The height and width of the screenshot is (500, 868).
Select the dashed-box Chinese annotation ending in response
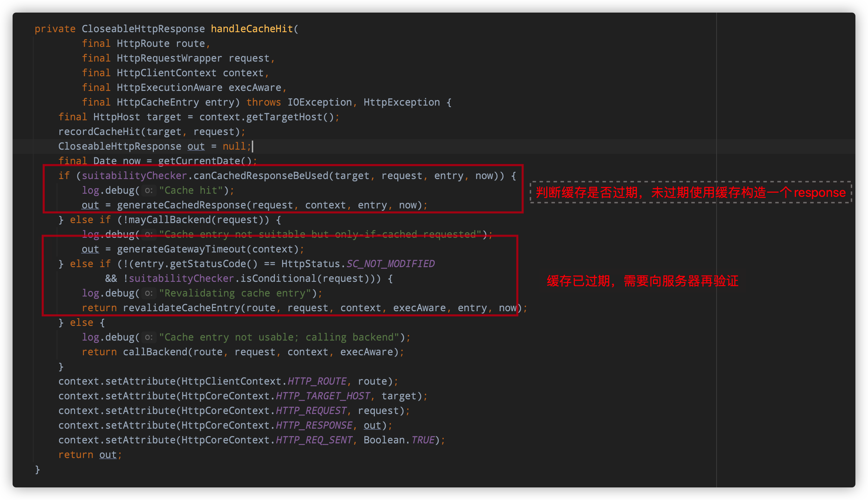tap(690, 192)
